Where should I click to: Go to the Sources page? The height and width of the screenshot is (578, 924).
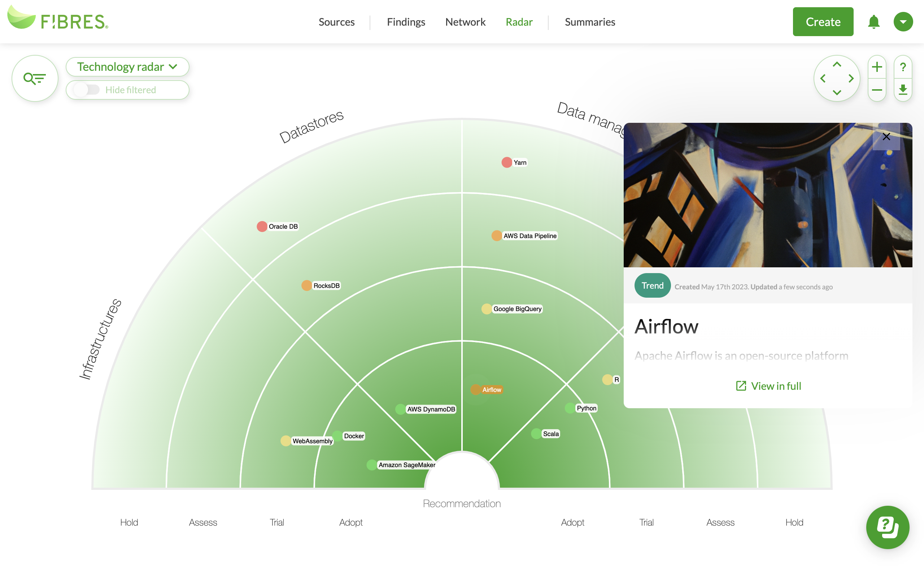click(336, 22)
